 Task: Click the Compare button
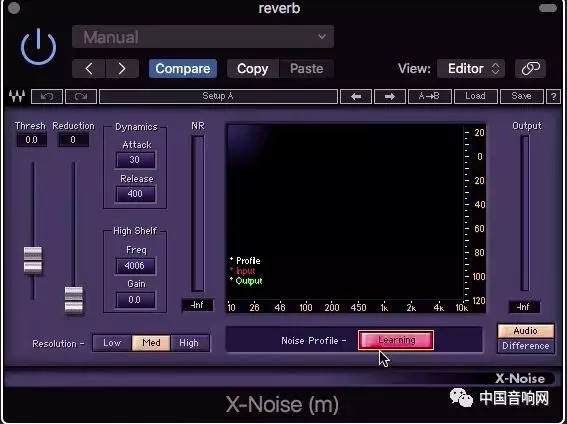tap(183, 68)
